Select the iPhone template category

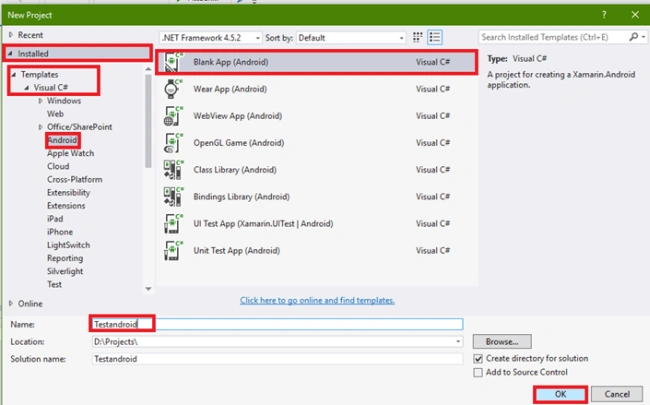pyautogui.click(x=60, y=232)
